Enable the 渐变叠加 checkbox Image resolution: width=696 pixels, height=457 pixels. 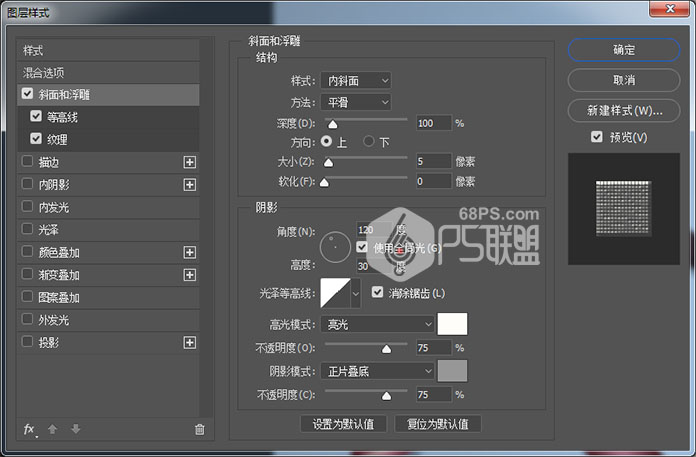click(28, 274)
